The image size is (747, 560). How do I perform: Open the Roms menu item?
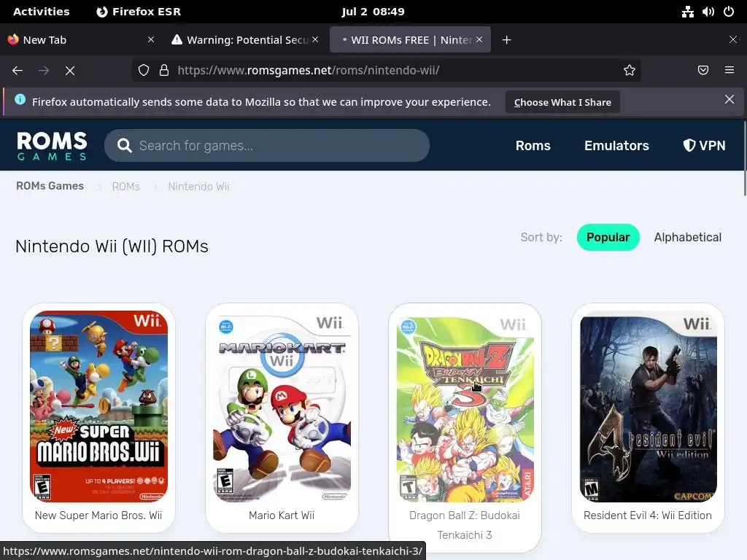533,146
